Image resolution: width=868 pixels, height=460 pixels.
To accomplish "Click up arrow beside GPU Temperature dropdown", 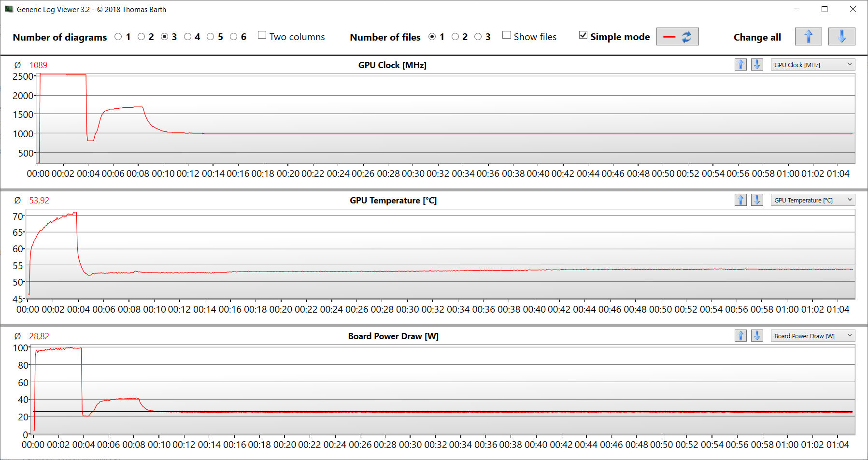I will tap(740, 200).
